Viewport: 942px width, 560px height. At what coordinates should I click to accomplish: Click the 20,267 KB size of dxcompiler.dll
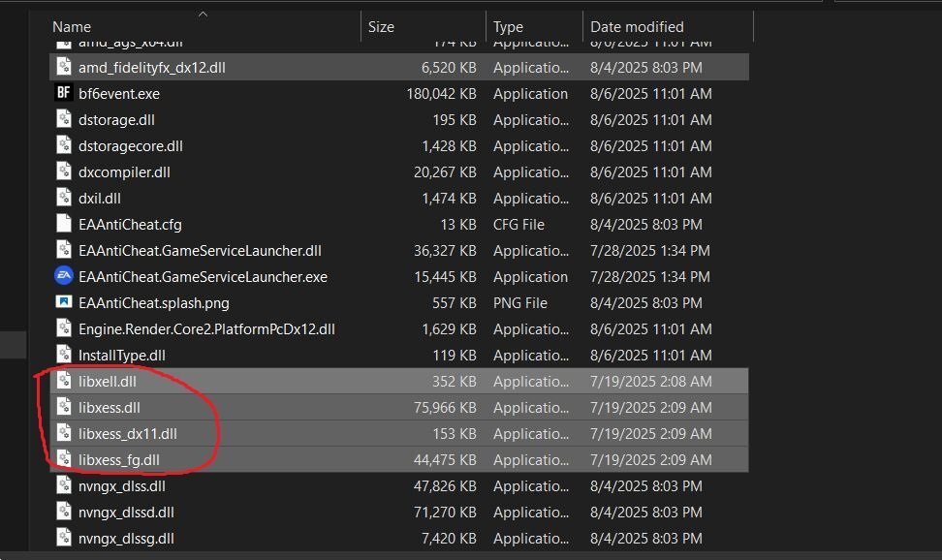click(445, 171)
